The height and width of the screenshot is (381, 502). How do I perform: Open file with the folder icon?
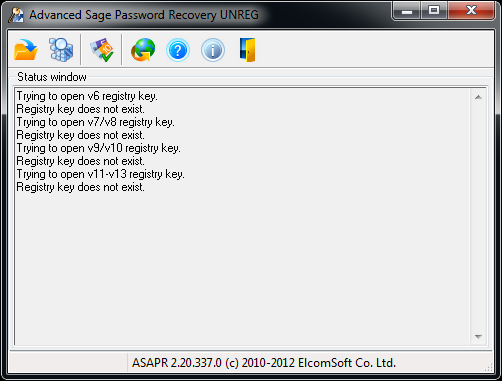click(x=26, y=50)
